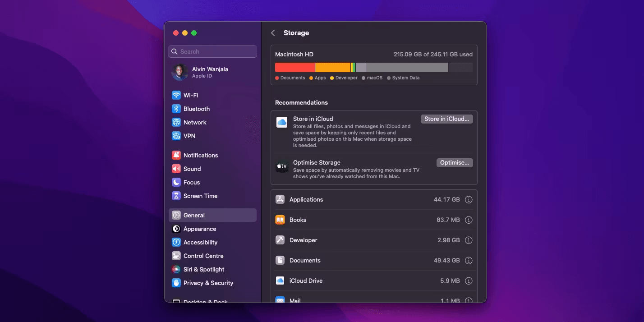Click the Storage page title

296,33
